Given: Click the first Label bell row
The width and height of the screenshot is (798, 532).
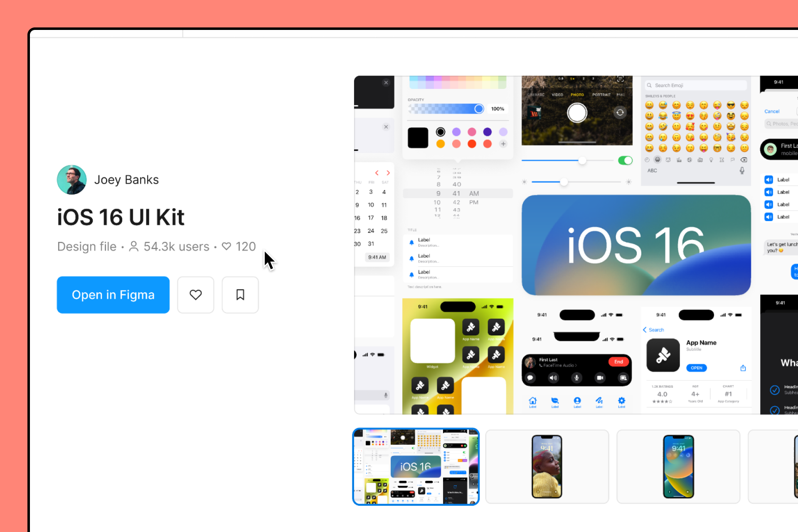Looking at the screenshot, I should 458,242.
